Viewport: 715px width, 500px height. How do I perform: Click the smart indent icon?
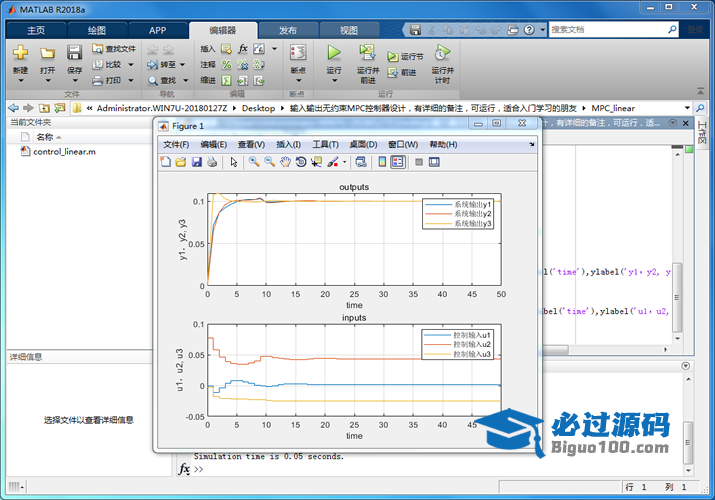click(226, 81)
